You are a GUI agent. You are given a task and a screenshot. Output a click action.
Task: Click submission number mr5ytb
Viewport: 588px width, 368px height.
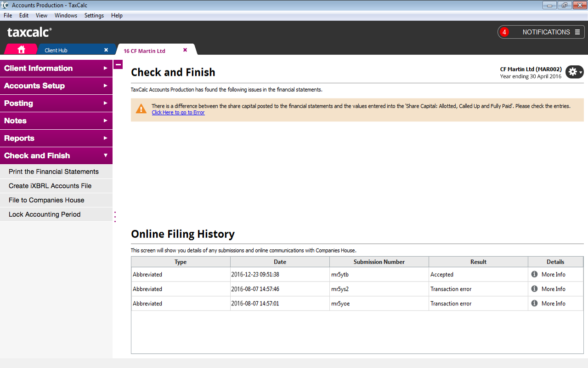[x=340, y=275]
